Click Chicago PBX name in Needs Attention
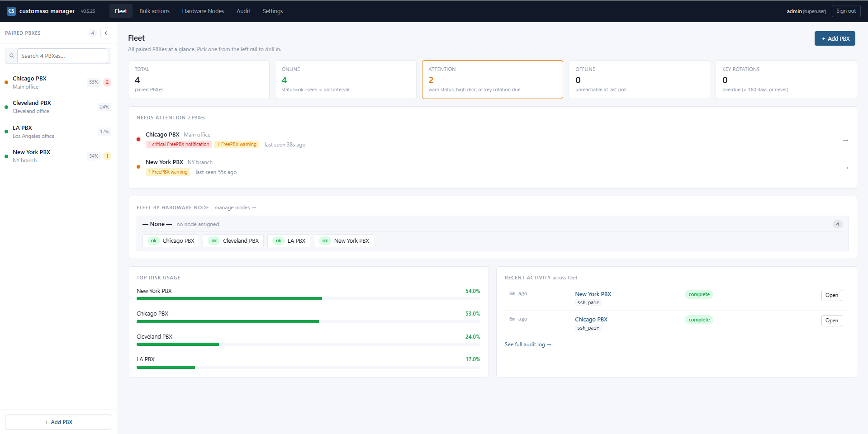This screenshot has height=434, width=868. tap(162, 135)
